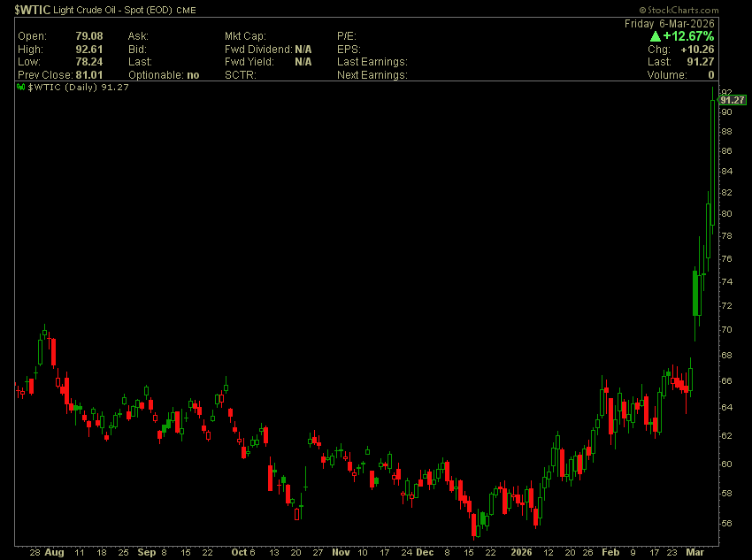Click the Dec label on the date axis
This screenshot has height=560, width=752.
[425, 552]
